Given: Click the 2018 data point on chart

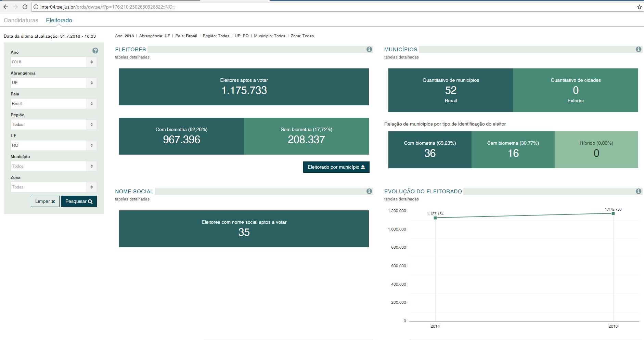Looking at the screenshot, I should pos(613,213).
